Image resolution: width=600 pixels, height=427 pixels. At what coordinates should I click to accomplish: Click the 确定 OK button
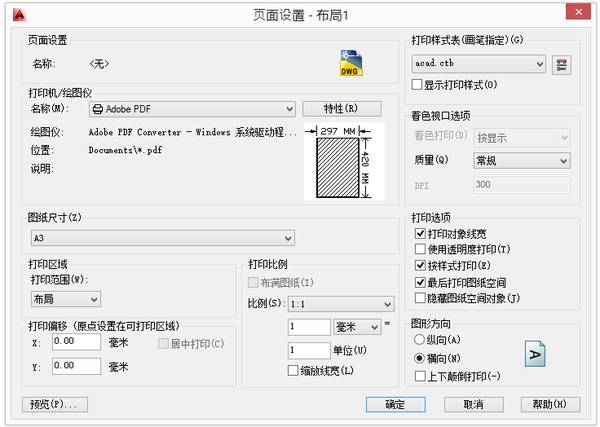tap(394, 405)
